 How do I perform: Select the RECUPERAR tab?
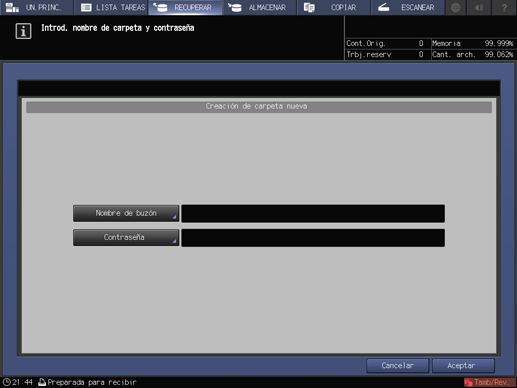(x=185, y=7)
